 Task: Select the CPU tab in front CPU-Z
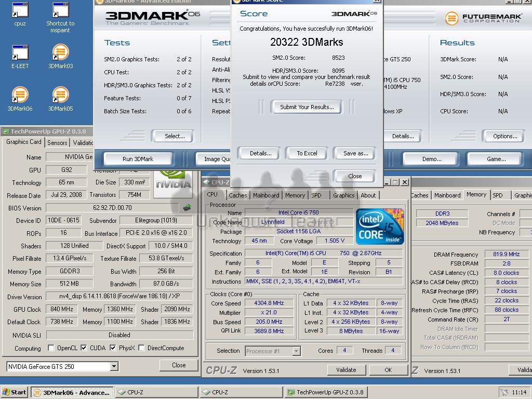[x=212, y=194]
